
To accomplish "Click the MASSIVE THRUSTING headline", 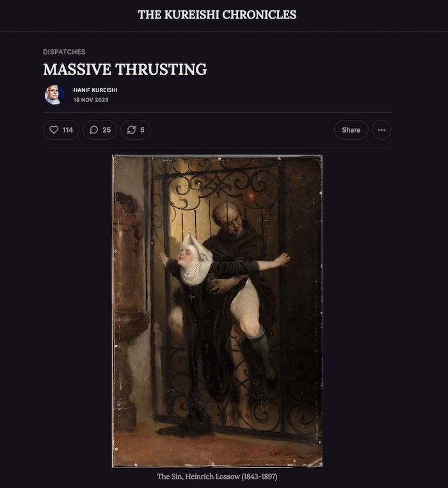I will point(125,69).
